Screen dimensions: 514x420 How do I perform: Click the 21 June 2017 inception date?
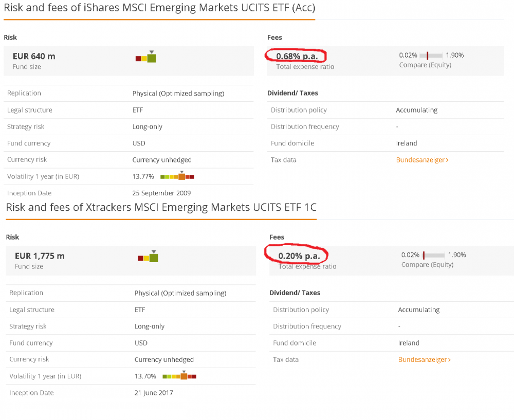click(x=154, y=393)
